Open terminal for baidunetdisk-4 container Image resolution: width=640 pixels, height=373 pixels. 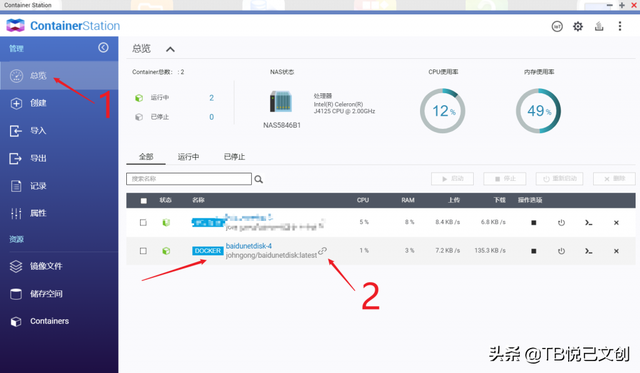pos(588,251)
